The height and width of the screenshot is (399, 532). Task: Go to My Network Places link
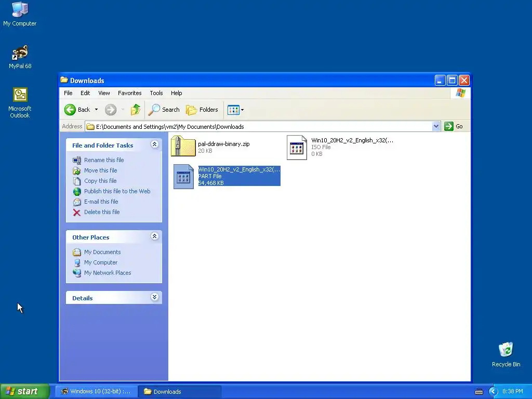click(108, 273)
